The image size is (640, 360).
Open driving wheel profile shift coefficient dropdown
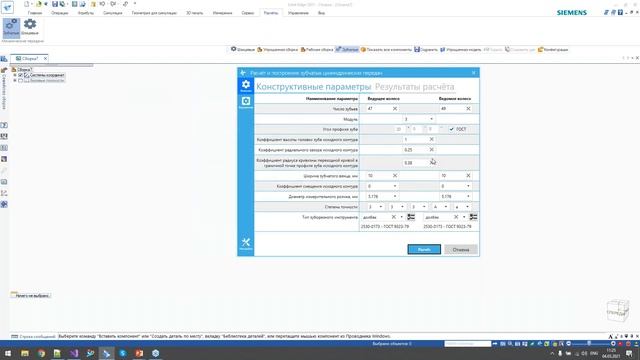[395, 186]
